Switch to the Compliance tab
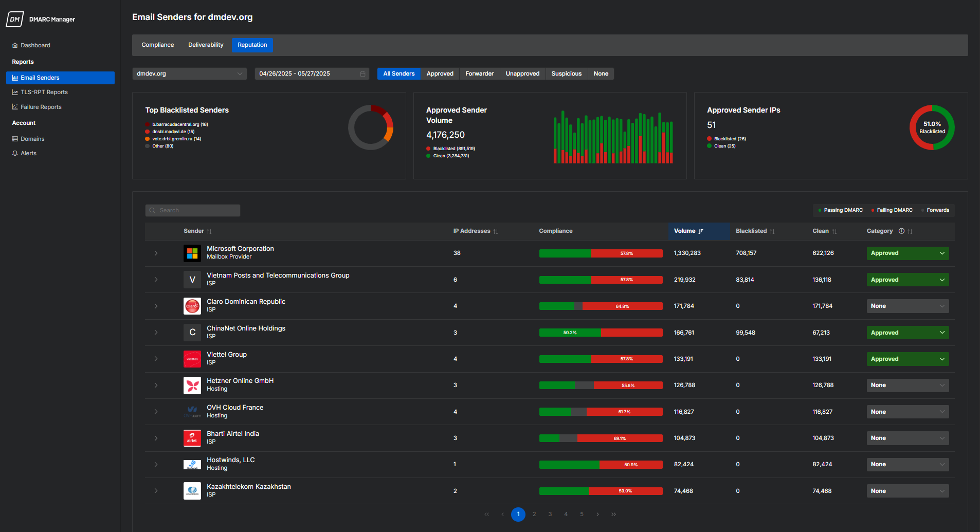Screen dimensions: 980x532 [x=157, y=45]
